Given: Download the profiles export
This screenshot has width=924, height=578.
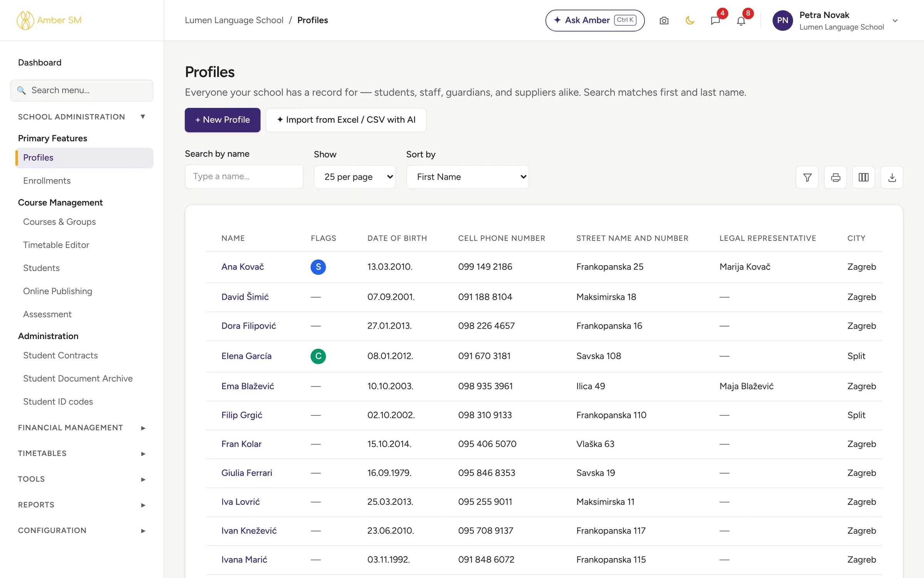Looking at the screenshot, I should [x=892, y=177].
